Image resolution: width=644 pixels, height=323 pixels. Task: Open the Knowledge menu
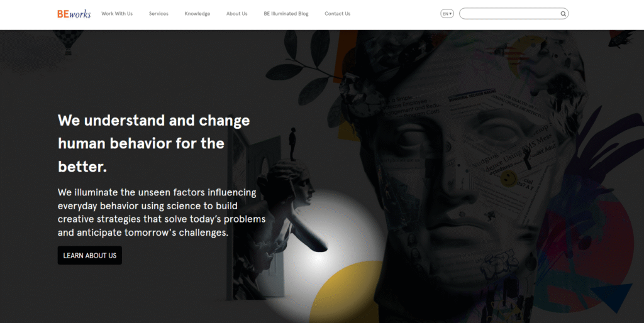(197, 14)
